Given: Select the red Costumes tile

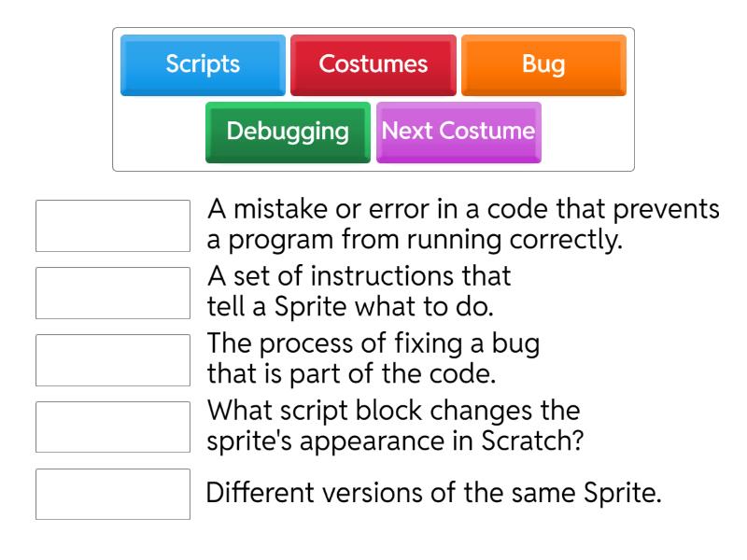Looking at the screenshot, I should click(373, 64).
